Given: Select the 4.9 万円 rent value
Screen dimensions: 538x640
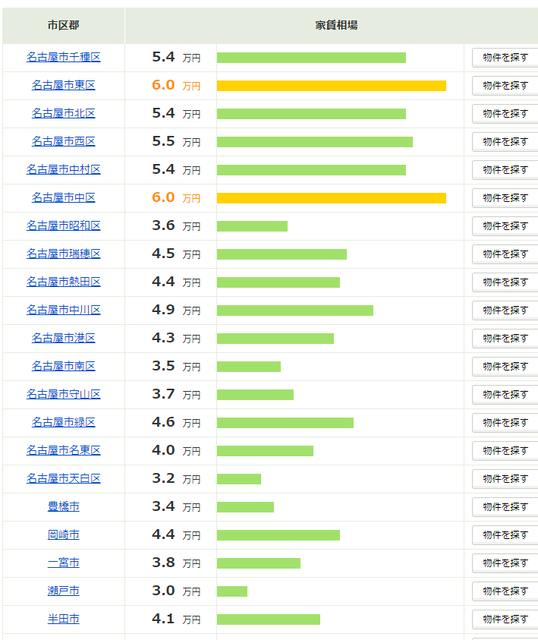Looking at the screenshot, I should pos(176,310).
